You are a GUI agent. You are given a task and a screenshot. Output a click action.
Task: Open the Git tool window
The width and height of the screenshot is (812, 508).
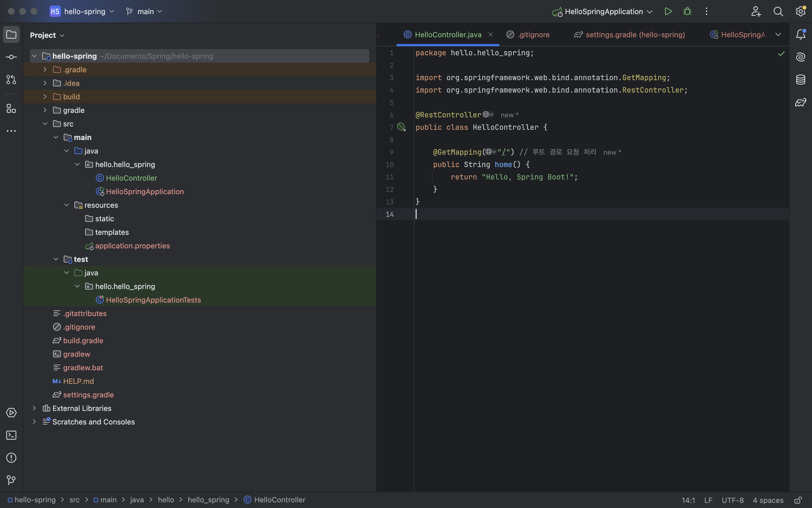click(11, 480)
